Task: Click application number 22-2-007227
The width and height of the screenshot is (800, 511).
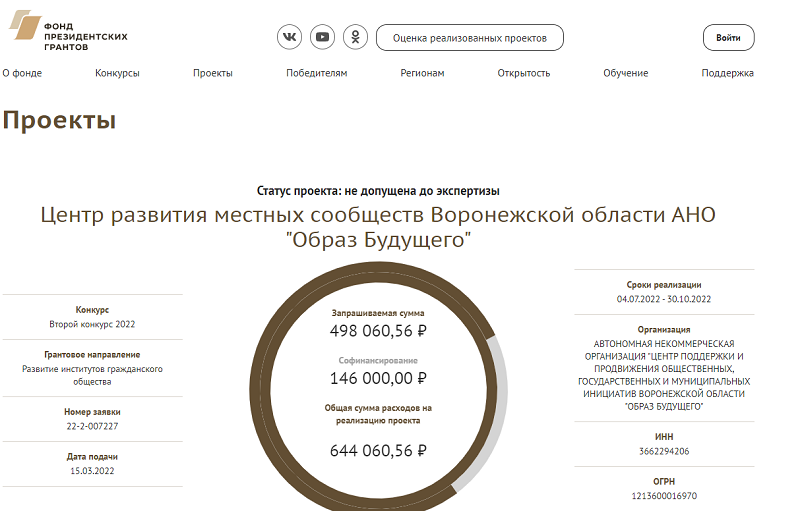Action: coord(92,426)
